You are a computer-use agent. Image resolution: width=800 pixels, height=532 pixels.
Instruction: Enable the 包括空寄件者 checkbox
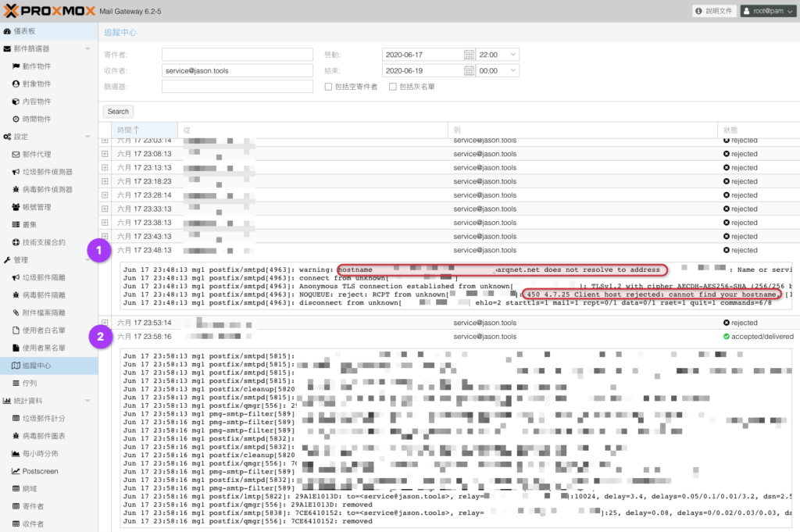point(328,87)
